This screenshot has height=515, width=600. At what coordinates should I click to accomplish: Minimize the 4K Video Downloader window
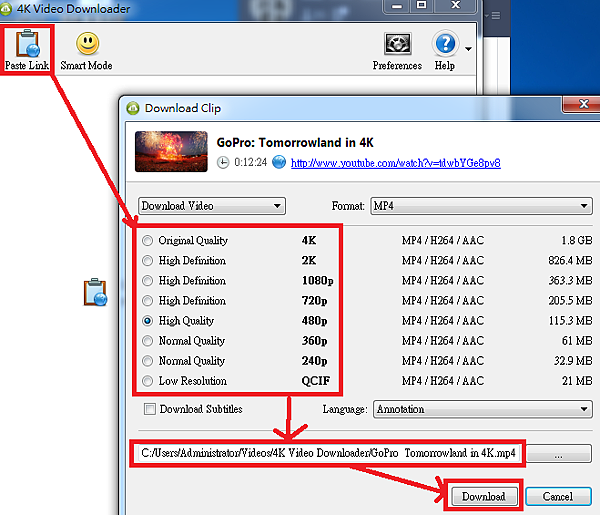[397, 5]
